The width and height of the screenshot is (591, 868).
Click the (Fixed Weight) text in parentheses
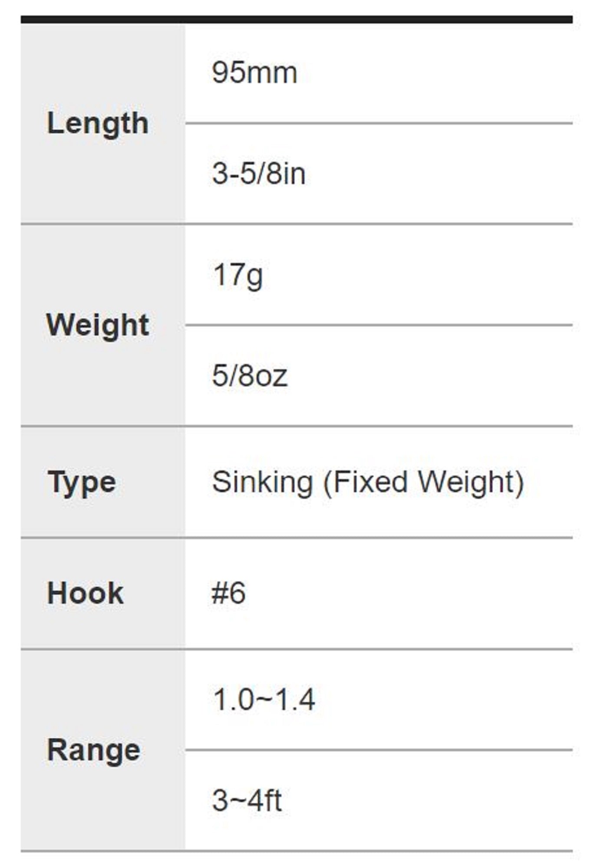click(423, 482)
